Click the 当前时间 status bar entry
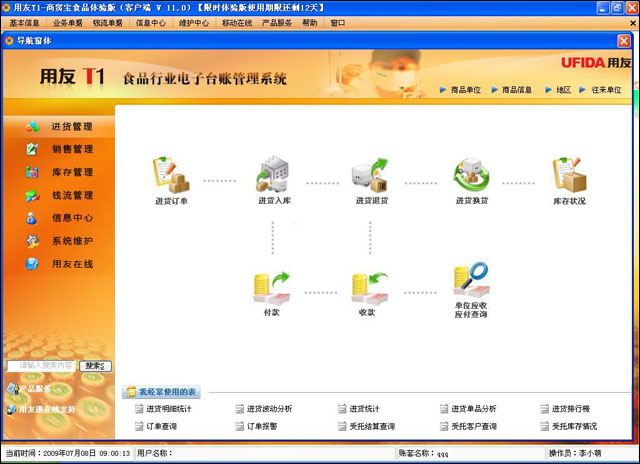 coord(67,453)
